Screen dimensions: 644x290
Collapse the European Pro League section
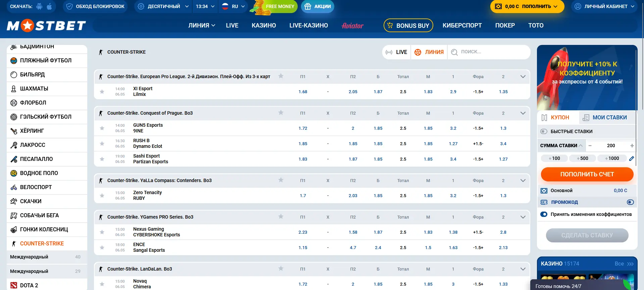pos(523,76)
